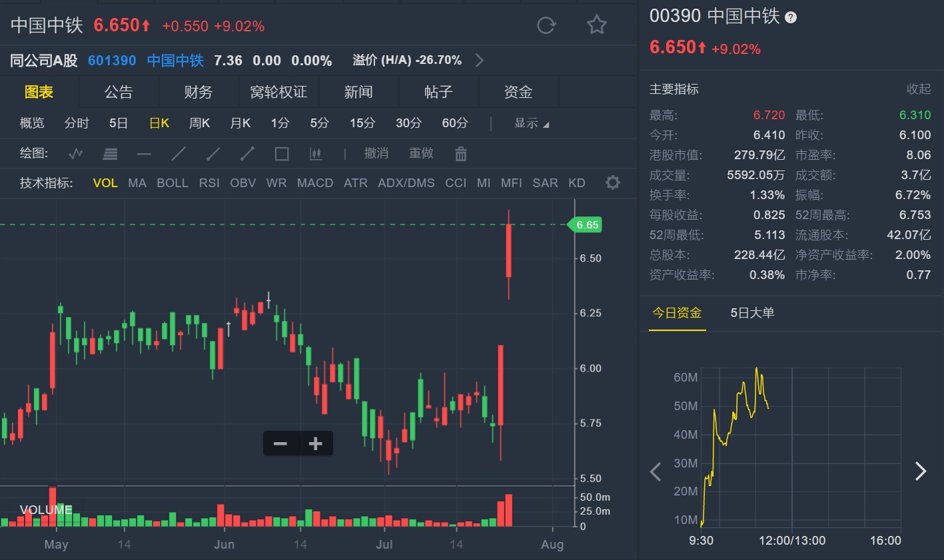Click the 撤消 undo button

point(376,154)
